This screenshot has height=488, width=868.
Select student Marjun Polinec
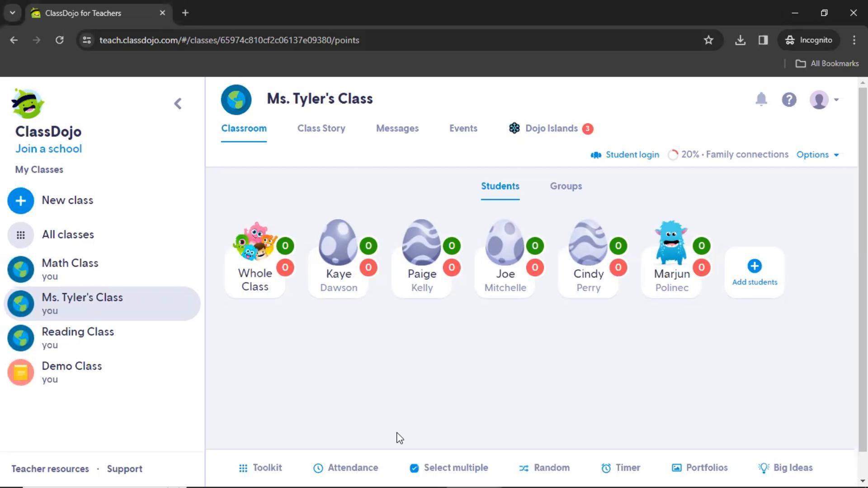coord(672,256)
